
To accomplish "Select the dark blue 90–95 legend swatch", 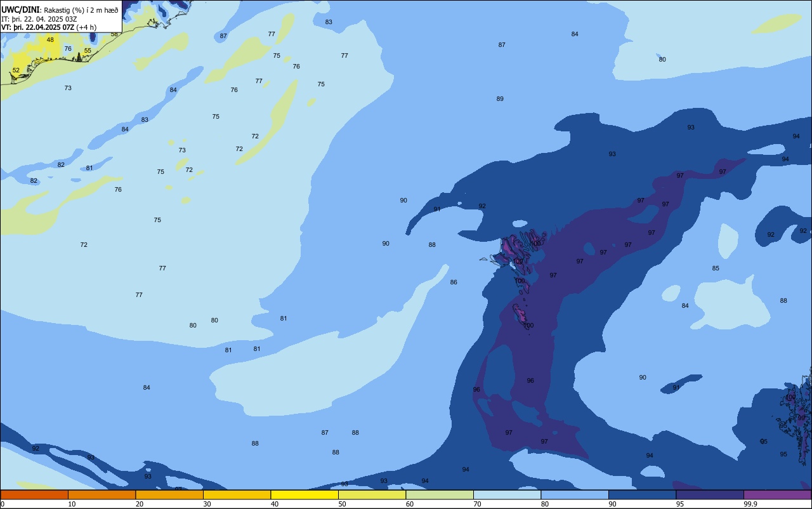I will (642, 494).
